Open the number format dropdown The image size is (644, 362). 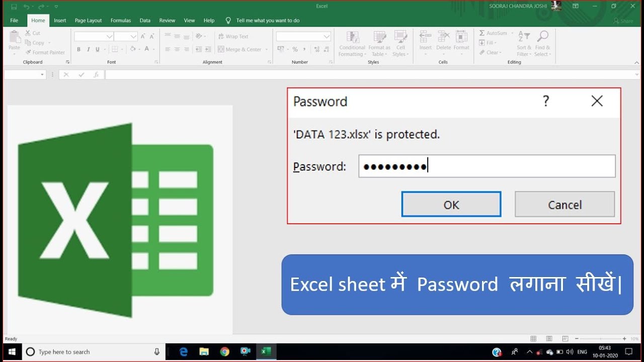[x=327, y=37]
